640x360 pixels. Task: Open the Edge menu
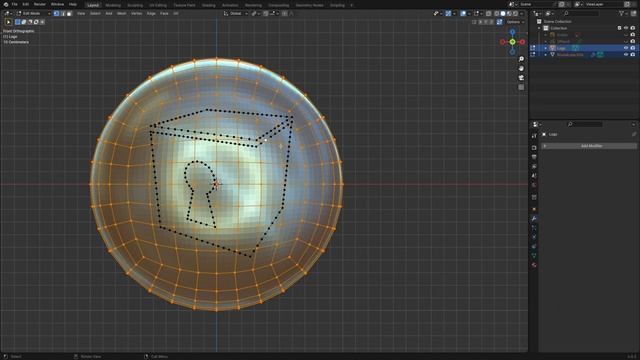[151, 13]
